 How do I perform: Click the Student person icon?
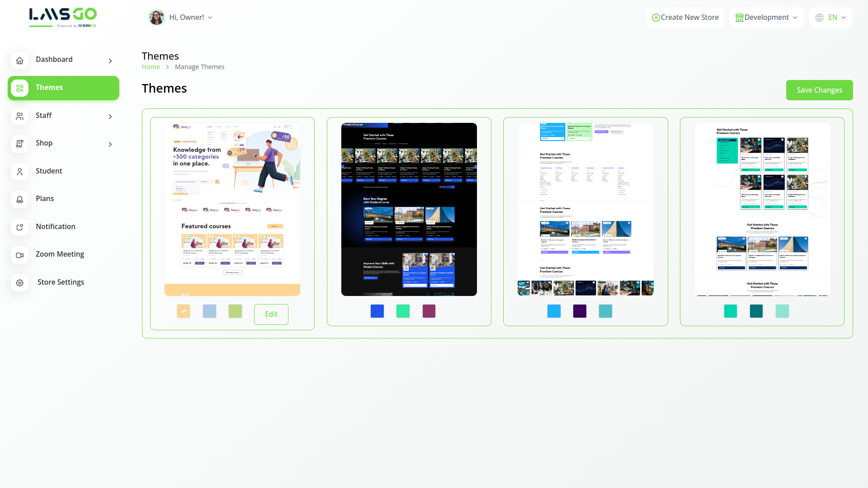point(19,172)
